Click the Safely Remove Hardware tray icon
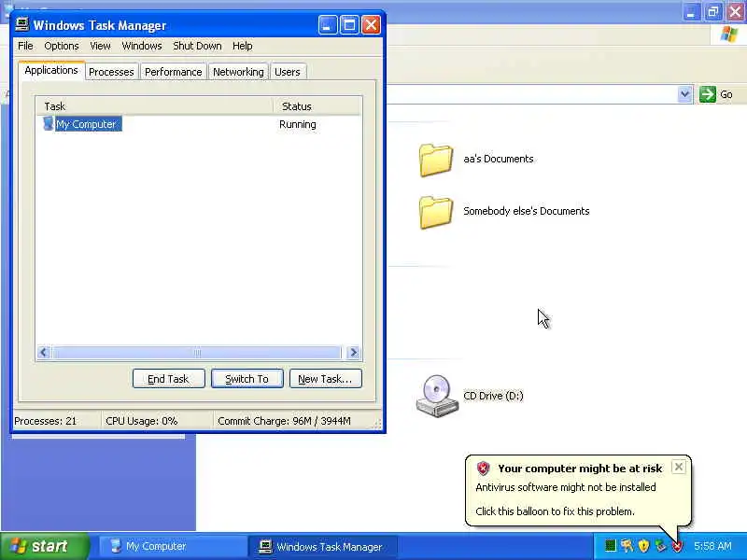 pos(660,546)
